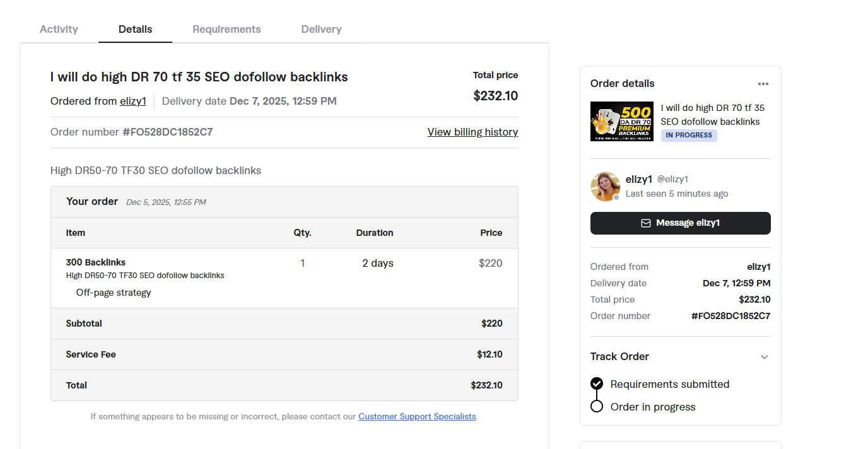Click elizy1's profile avatar picture
Viewport: 868px width, 449px height.
click(606, 187)
